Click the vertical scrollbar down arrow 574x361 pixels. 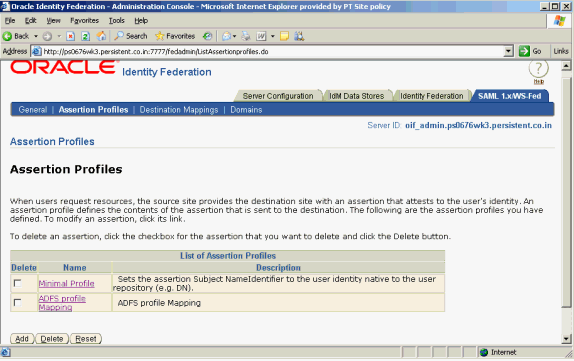[x=566, y=339]
